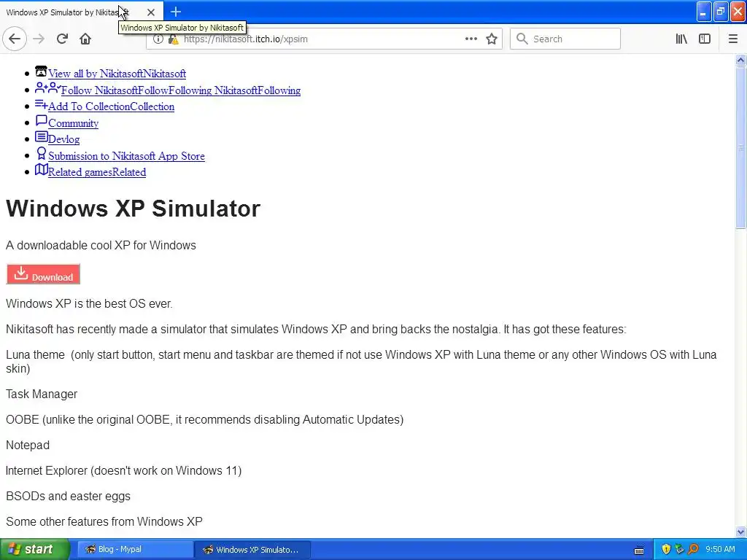Open Add To Collection link
Viewport: 747px width, 560px height.
[111, 106]
